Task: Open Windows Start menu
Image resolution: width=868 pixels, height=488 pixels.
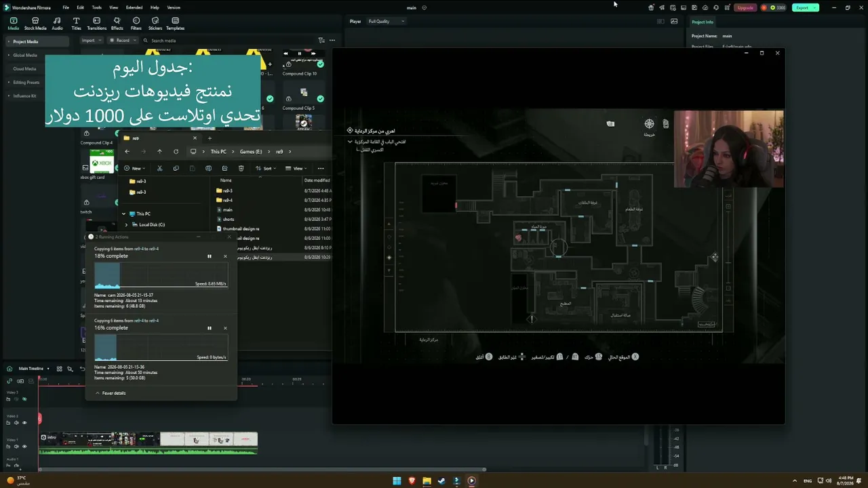Action: (397, 481)
